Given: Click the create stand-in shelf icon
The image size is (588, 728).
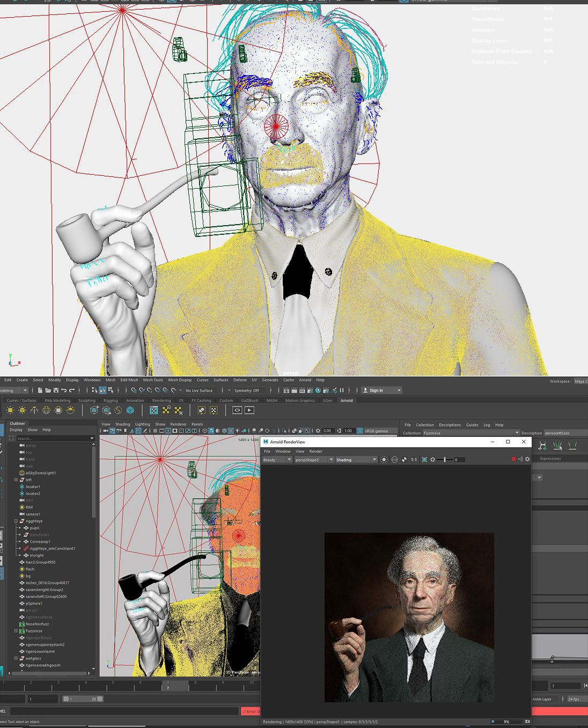Looking at the screenshot, I should click(x=94, y=411).
